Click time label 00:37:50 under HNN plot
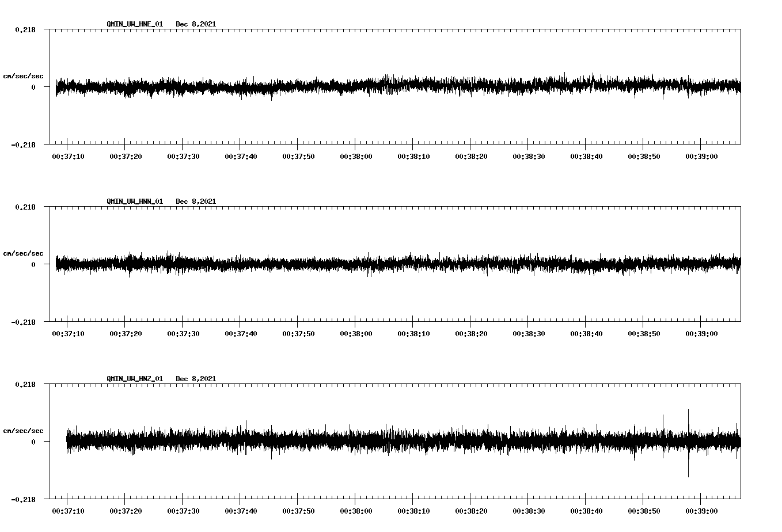Image resolution: width=782 pixels, height=532 pixels. click(298, 334)
